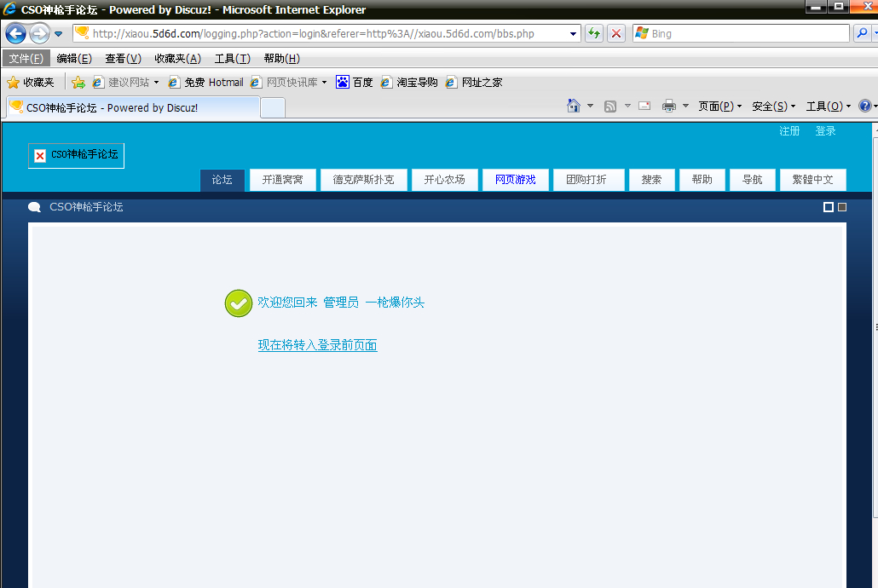Click the browser Forward arrow button
Image resolution: width=878 pixels, height=588 pixels.
point(39,33)
